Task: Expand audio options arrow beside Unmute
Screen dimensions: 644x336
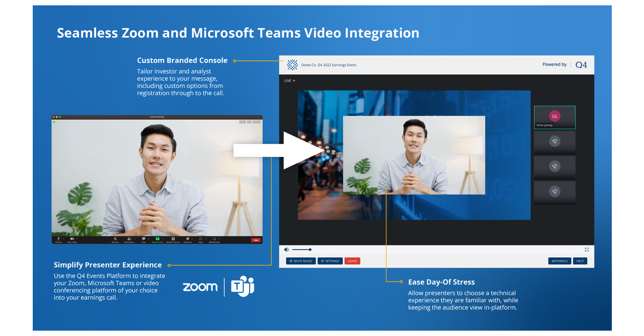Action: point(63,238)
